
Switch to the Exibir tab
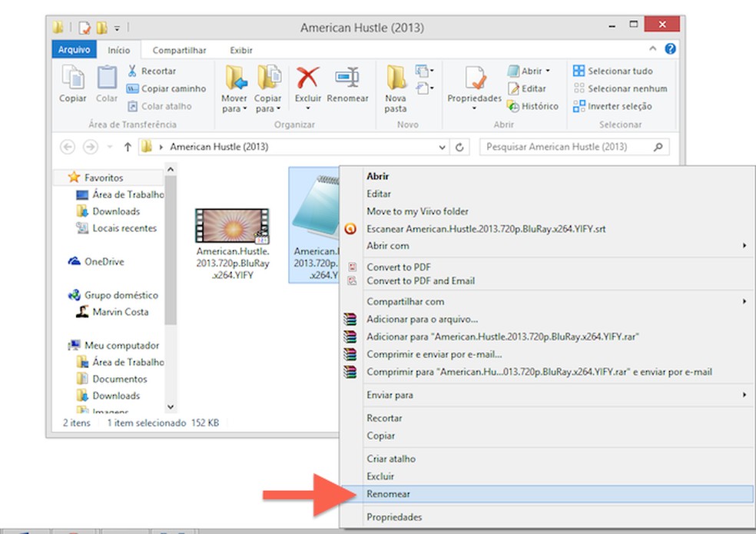tap(241, 50)
